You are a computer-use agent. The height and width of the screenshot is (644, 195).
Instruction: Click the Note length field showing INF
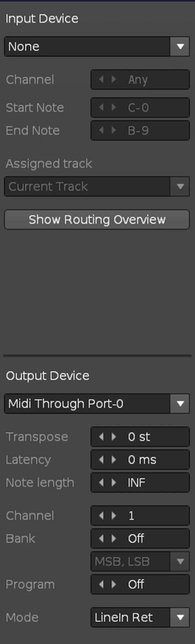tap(140, 483)
